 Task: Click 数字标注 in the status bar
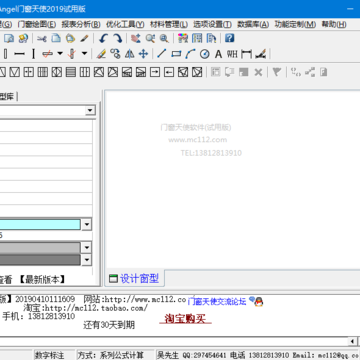(50, 355)
